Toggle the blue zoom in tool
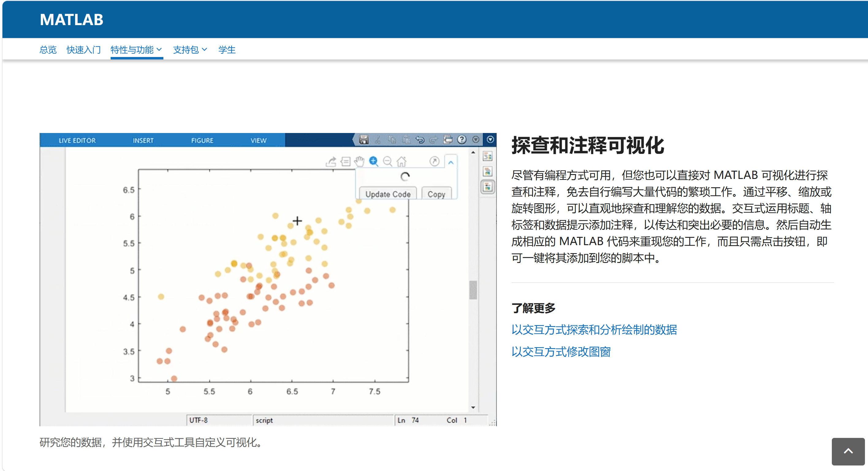This screenshot has width=868, height=471. pos(373,161)
